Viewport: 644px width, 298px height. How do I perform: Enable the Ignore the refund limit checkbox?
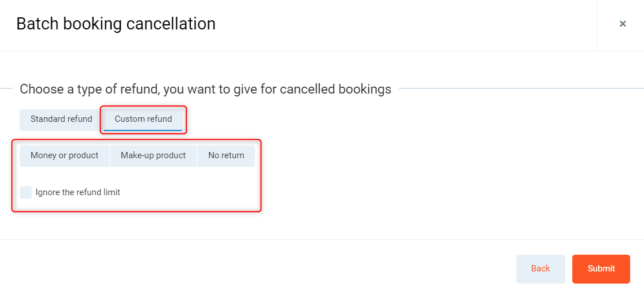click(x=26, y=192)
